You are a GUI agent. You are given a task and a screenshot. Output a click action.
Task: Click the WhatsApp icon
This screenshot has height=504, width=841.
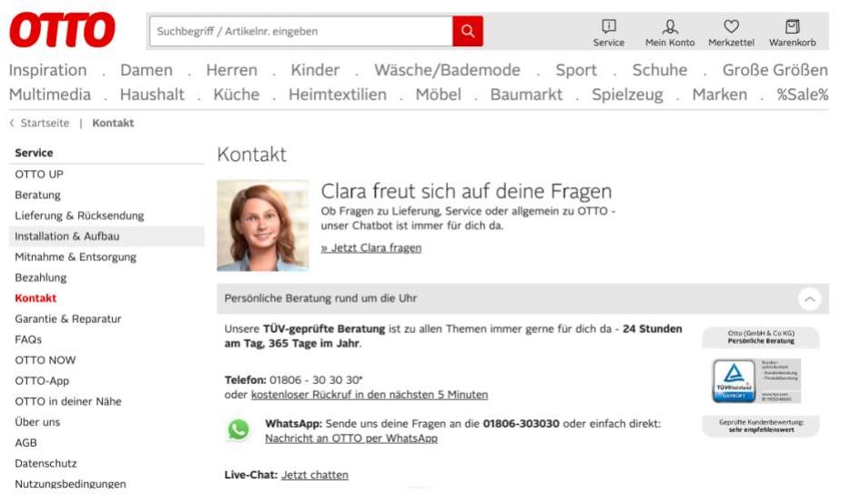pyautogui.click(x=238, y=430)
